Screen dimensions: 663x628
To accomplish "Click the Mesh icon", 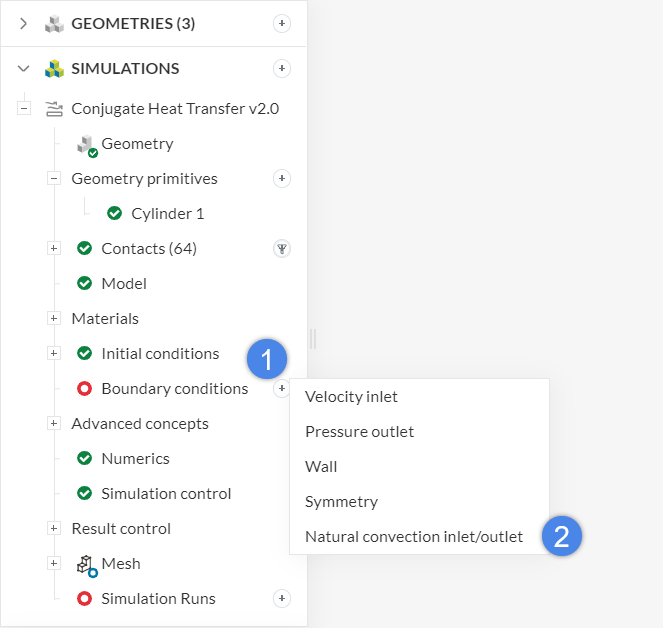I will pos(86,564).
